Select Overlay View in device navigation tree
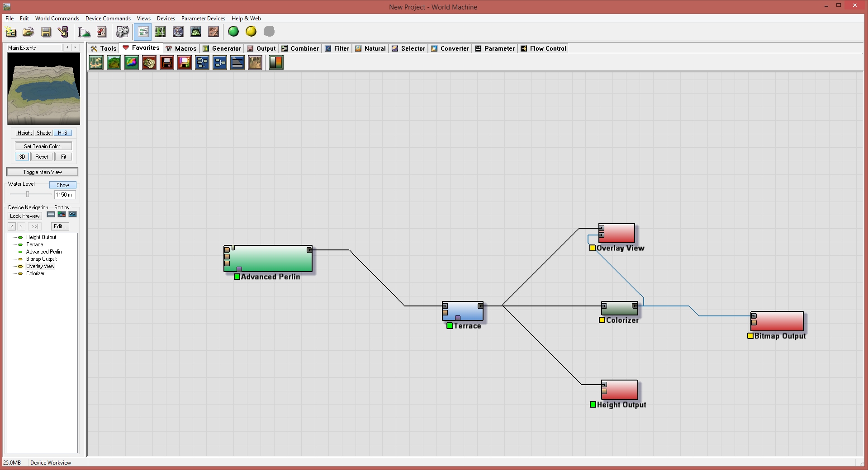868x470 pixels. (x=40, y=266)
